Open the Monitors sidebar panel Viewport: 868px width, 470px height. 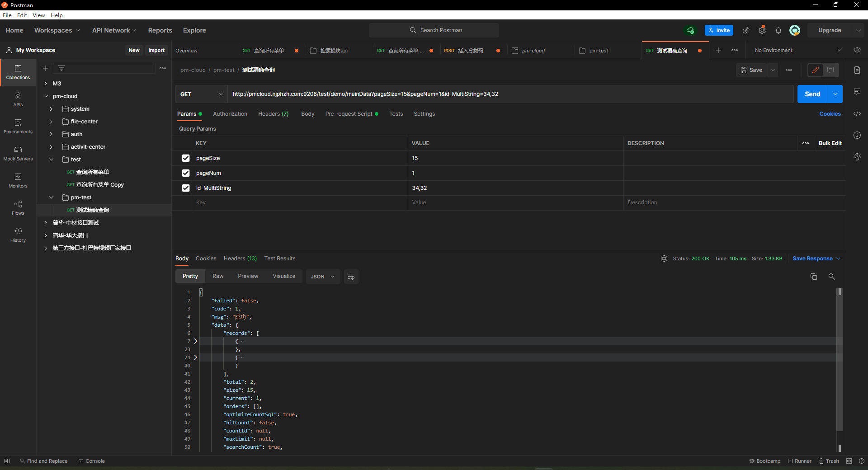[18, 180]
